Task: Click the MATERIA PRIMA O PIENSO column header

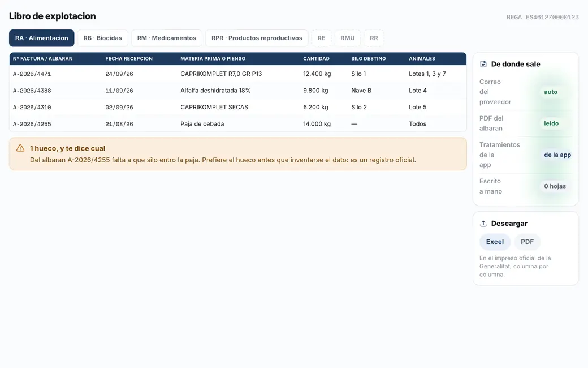Action: (213, 58)
